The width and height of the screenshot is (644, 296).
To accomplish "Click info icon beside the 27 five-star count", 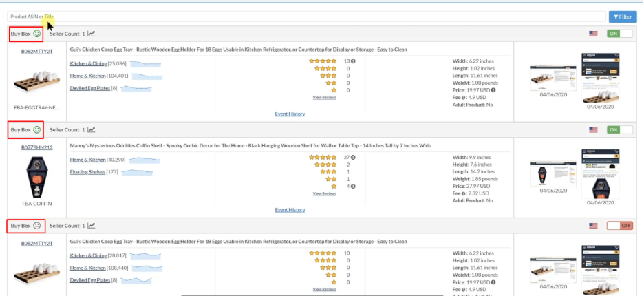I will tap(354, 157).
